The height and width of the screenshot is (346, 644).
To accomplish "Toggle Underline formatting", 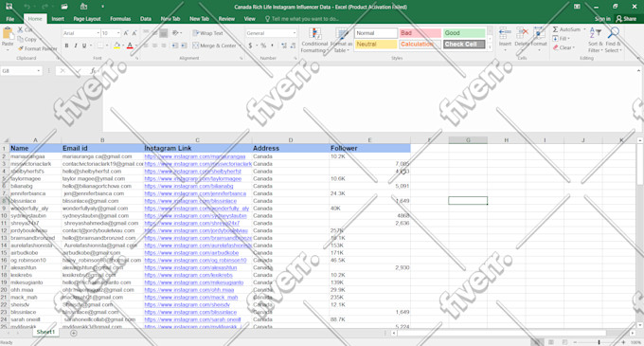I will point(84,46).
